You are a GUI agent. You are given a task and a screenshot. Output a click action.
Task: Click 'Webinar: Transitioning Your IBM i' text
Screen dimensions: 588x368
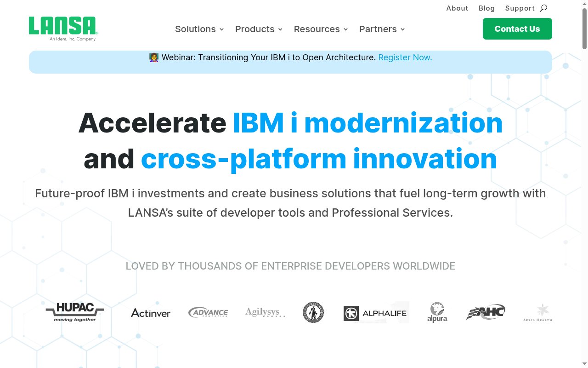click(268, 57)
